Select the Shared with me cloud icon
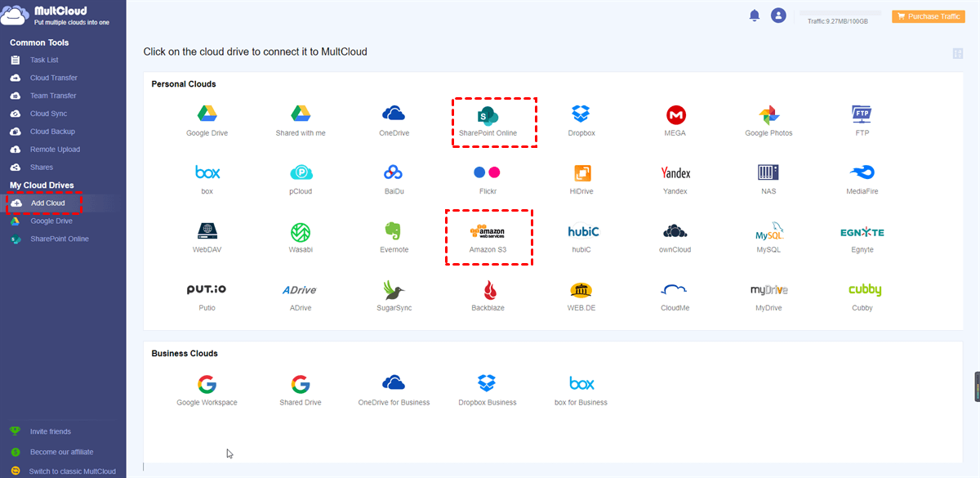Viewport: 980px width, 478px height. pyautogui.click(x=301, y=120)
